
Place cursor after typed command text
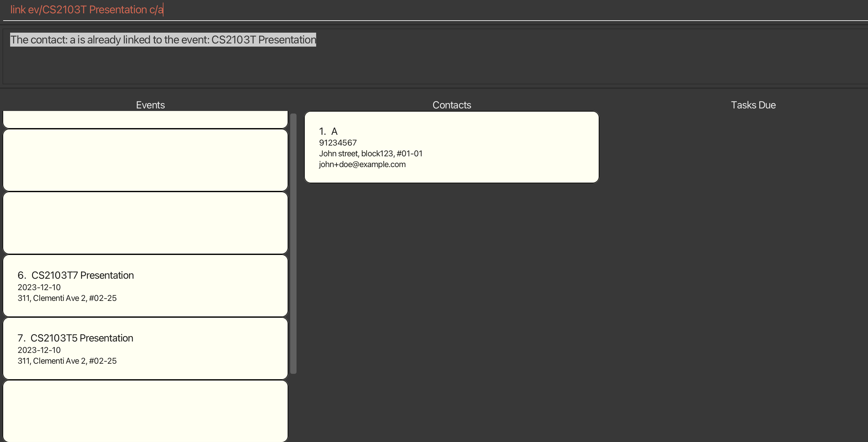coord(163,10)
